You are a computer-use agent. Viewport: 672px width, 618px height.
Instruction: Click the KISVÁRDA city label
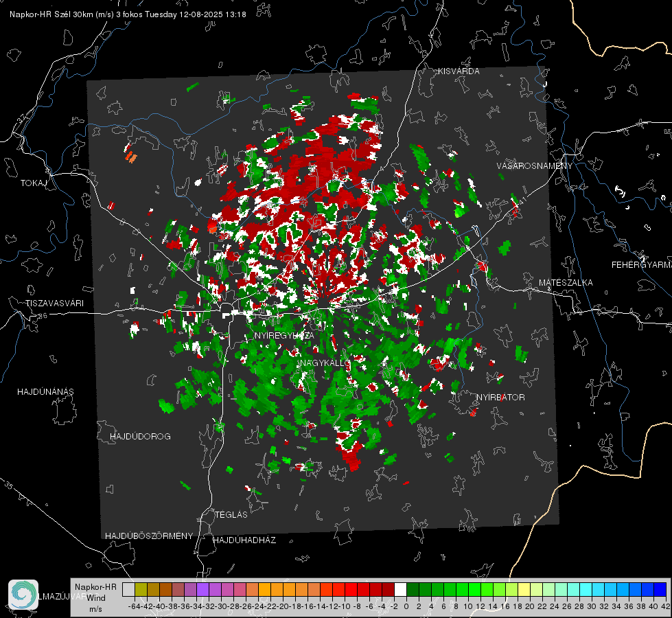point(459,71)
